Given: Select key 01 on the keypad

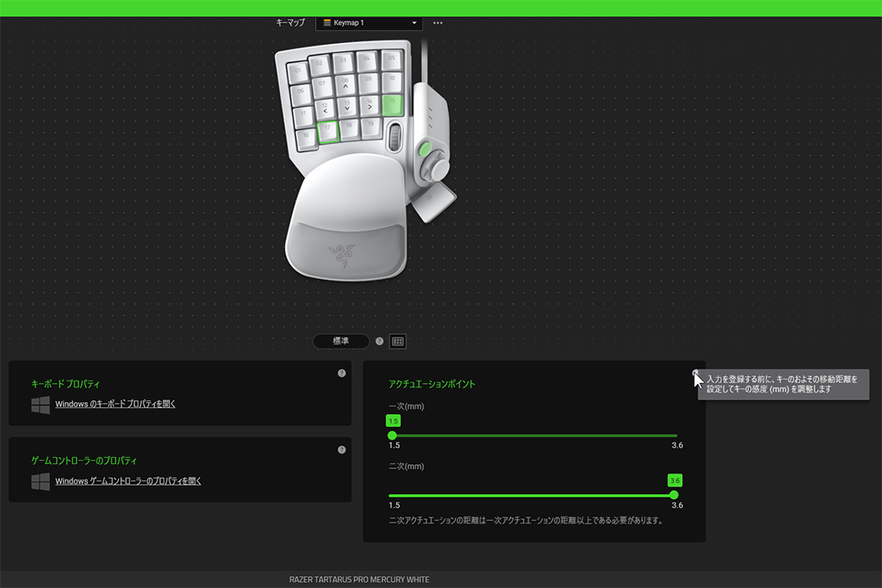Looking at the screenshot, I should [x=298, y=72].
